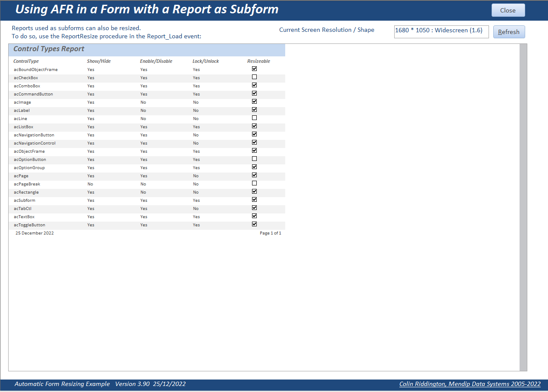548x392 pixels.
Task: Toggle the Resizeable checkbox for acListBox
Action: pos(254,126)
